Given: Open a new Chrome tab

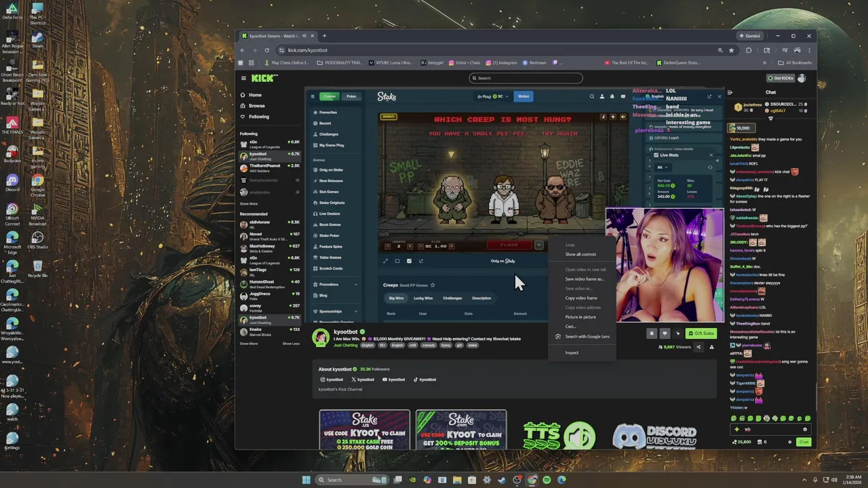Looking at the screenshot, I should pyautogui.click(x=324, y=36).
